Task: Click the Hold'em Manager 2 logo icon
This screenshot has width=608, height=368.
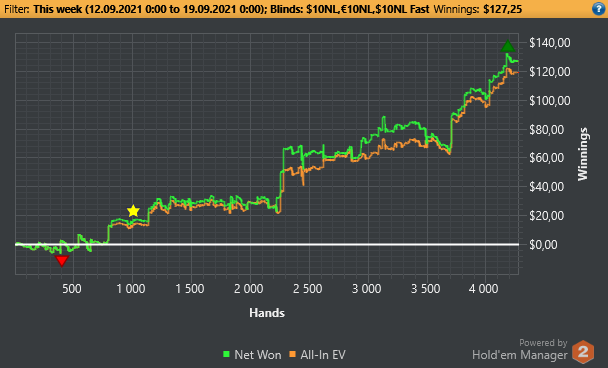Action: 583,351
